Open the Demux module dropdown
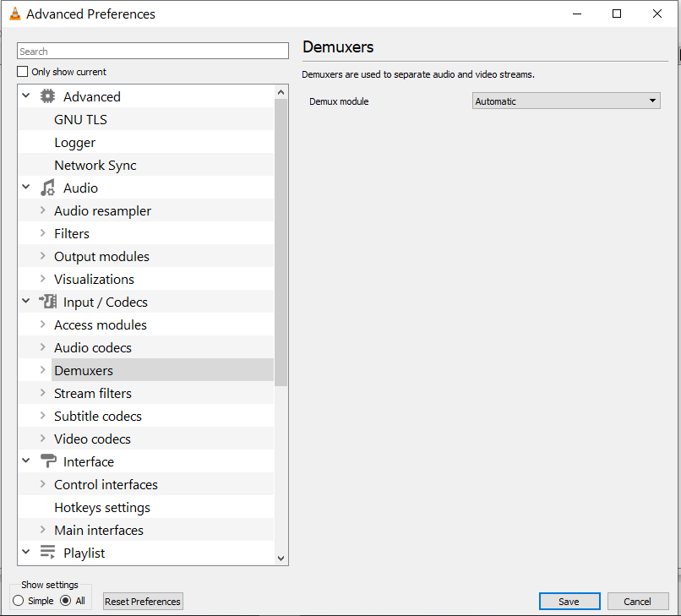This screenshot has height=616, width=681. point(566,101)
